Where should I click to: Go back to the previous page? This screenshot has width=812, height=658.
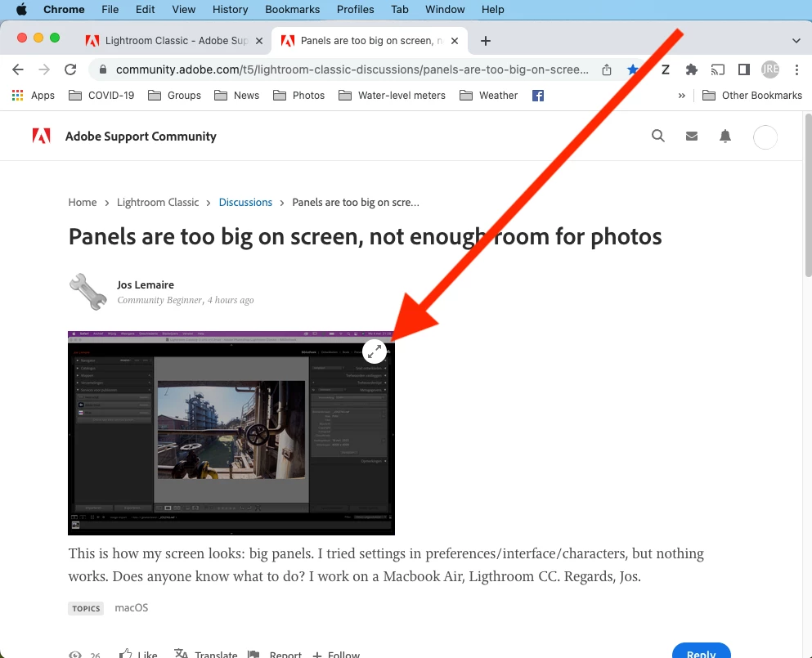pos(18,69)
